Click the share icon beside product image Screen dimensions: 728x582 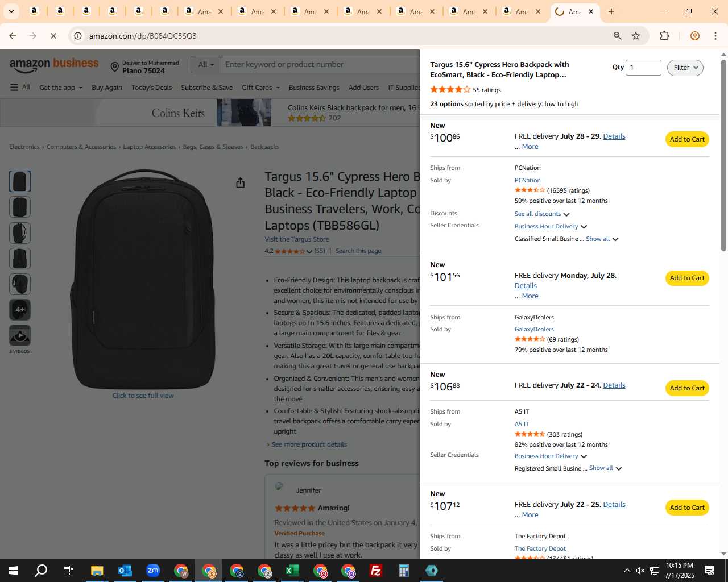[x=241, y=182]
